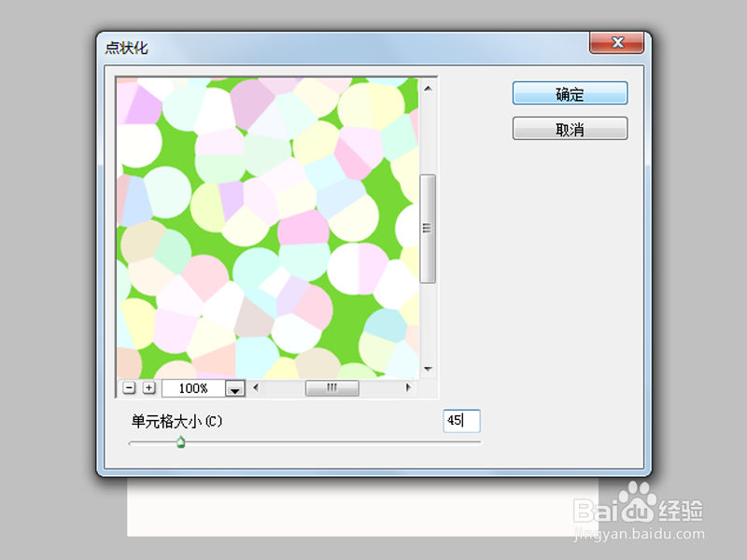This screenshot has width=747, height=560.
Task: Open the 100% zoom level dropdown
Action: tap(235, 388)
